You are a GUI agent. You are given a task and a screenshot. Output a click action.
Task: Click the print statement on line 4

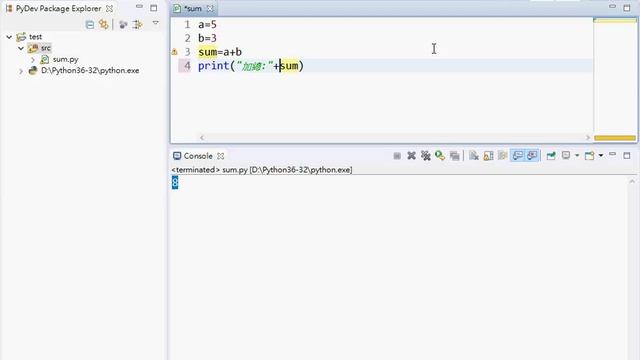[x=251, y=66]
